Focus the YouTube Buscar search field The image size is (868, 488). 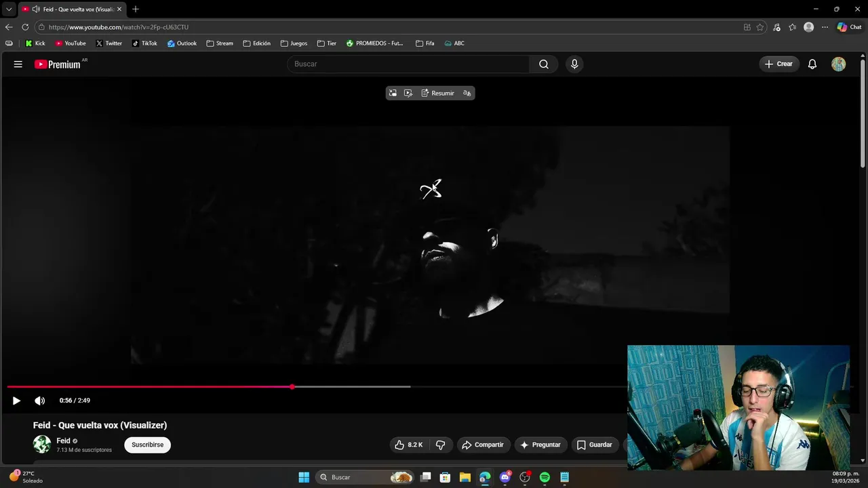click(x=408, y=64)
